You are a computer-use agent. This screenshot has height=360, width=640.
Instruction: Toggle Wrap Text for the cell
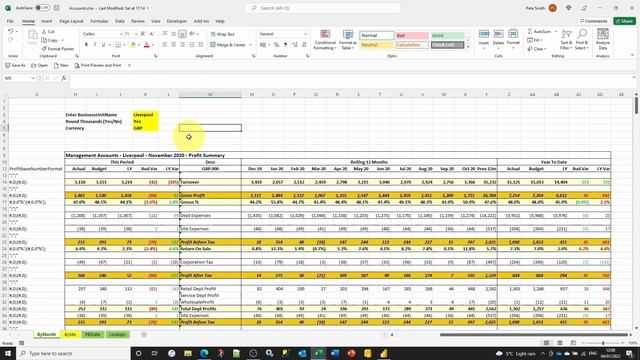[222, 34]
